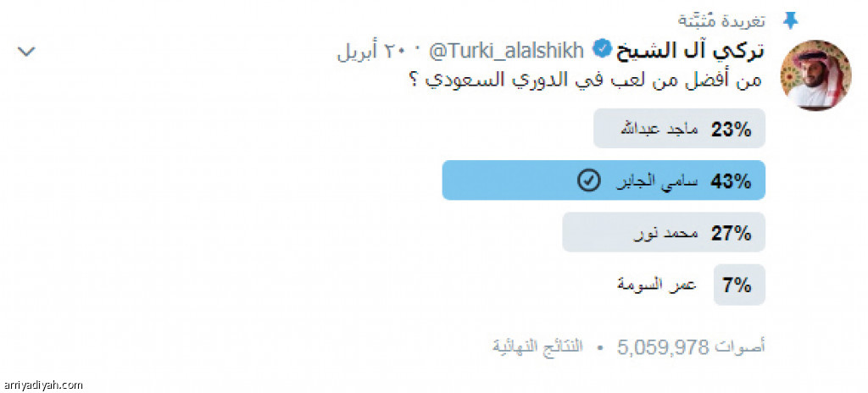Select the 43% سامي الجابر poll bar
Screen dimensions: 868x393
pos(604,180)
